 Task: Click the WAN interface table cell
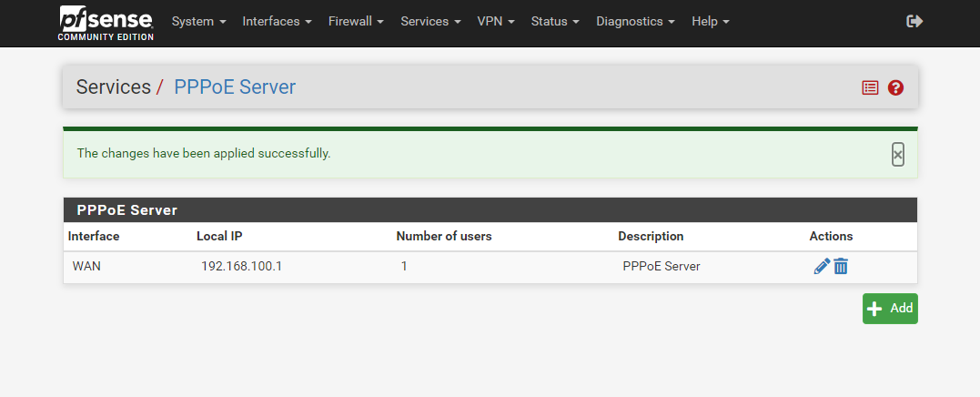click(x=86, y=267)
